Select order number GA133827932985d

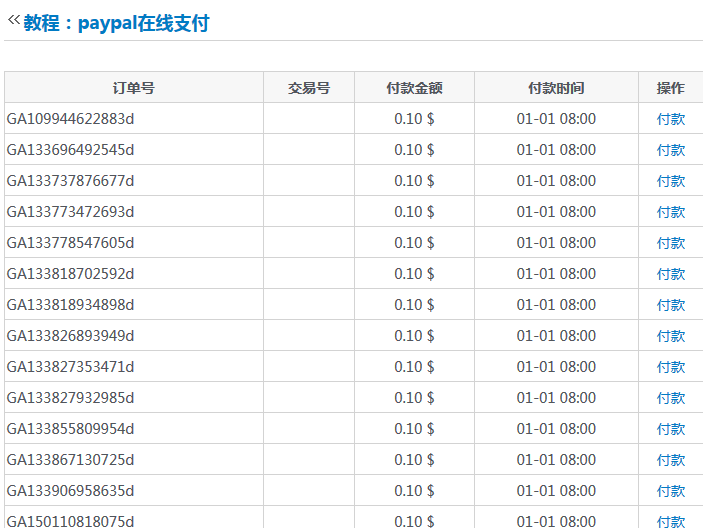click(x=70, y=398)
